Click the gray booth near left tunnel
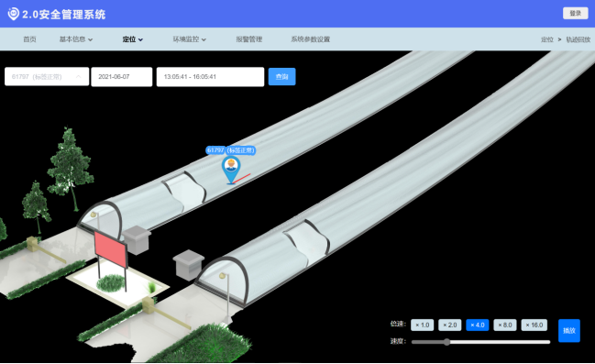The width and height of the screenshot is (595, 364). 137,240
